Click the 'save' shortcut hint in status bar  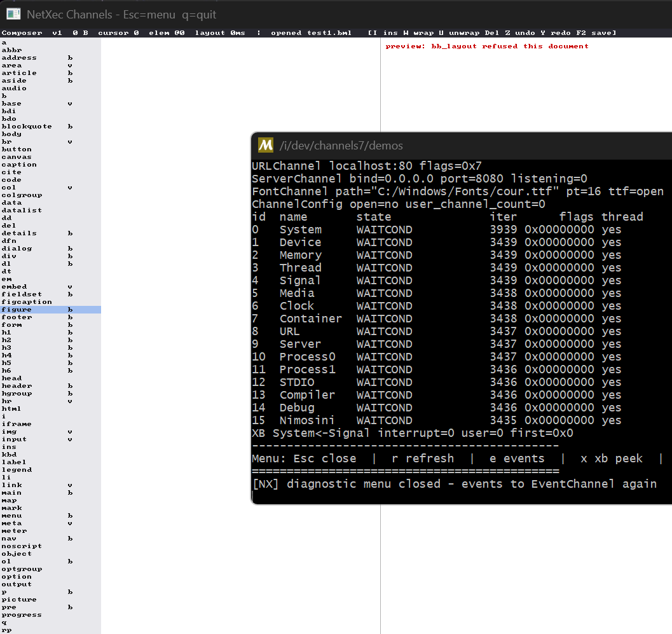[x=596, y=32]
